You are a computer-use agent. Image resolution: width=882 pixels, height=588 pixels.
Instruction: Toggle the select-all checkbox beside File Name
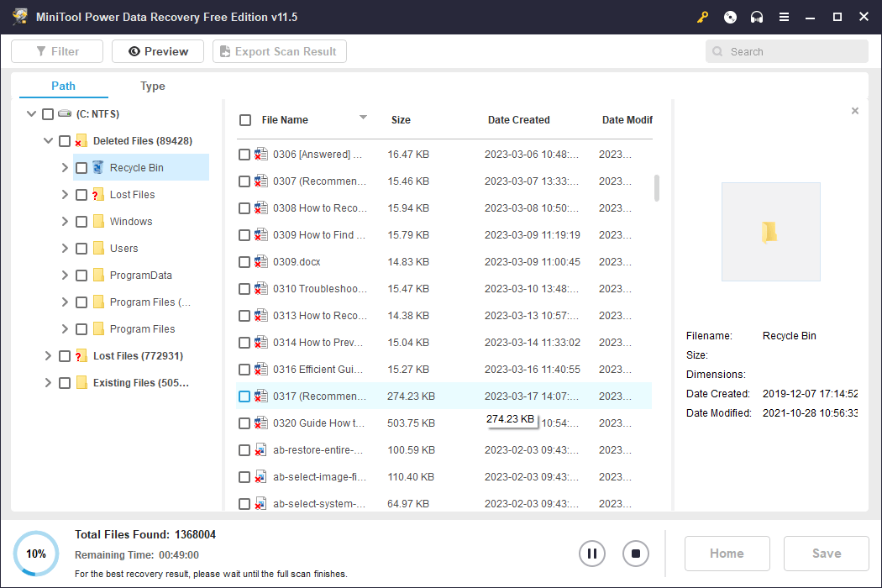click(x=245, y=120)
